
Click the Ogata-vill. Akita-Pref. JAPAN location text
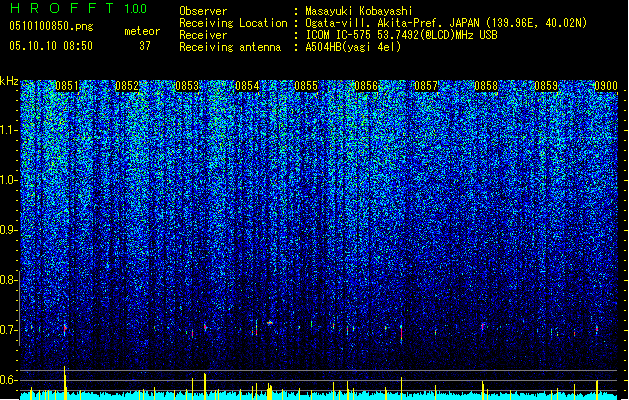[x=446, y=23]
